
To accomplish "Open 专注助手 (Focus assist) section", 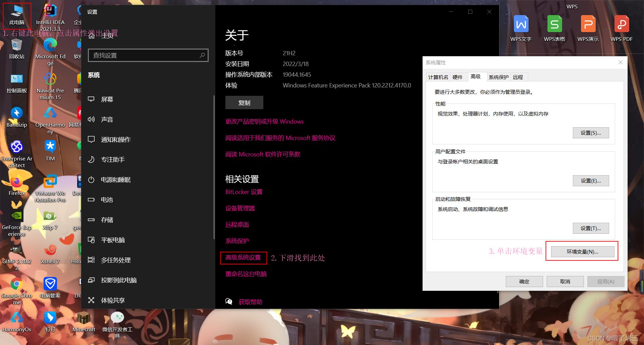I will [x=148, y=159].
